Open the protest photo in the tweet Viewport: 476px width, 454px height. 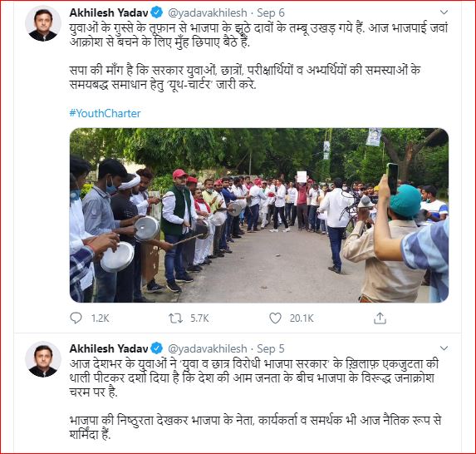click(x=259, y=215)
